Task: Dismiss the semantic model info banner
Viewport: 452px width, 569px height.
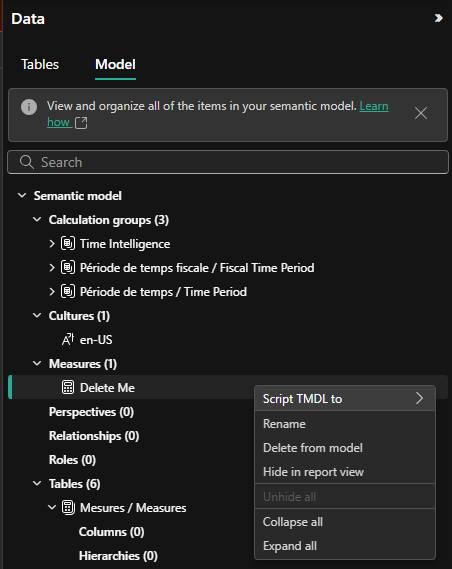Action: (x=421, y=113)
